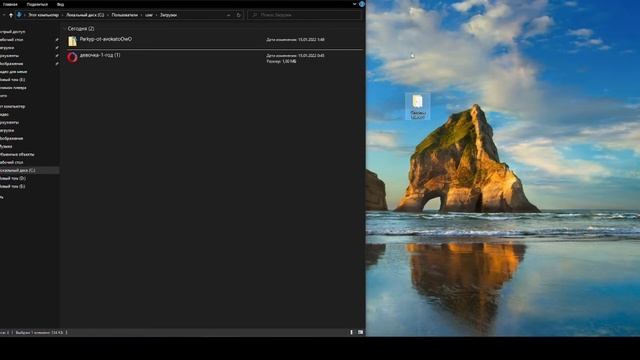The height and width of the screenshot is (360, 640).
Task: Click the modified date of Parkyp-ot-avokatoOwO
Action: pos(295,40)
